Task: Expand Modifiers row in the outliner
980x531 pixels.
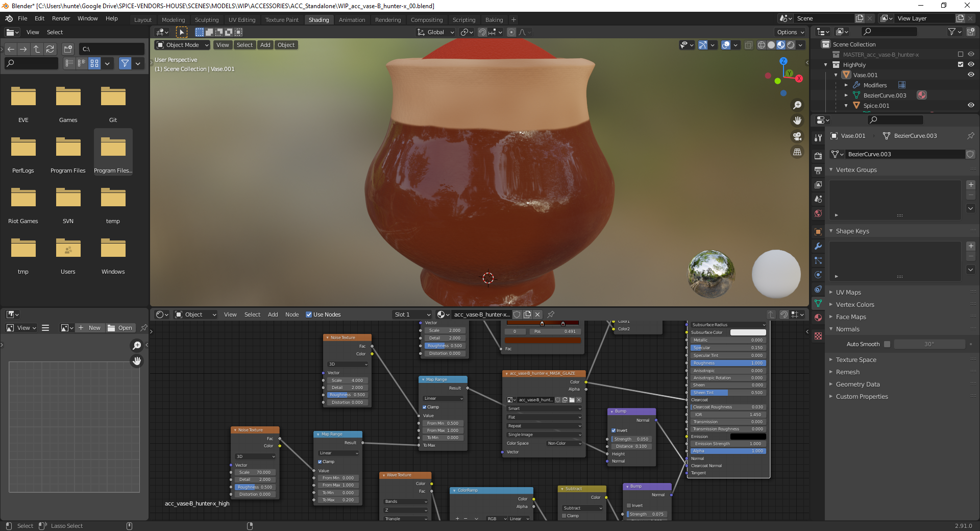Action: tap(846, 85)
